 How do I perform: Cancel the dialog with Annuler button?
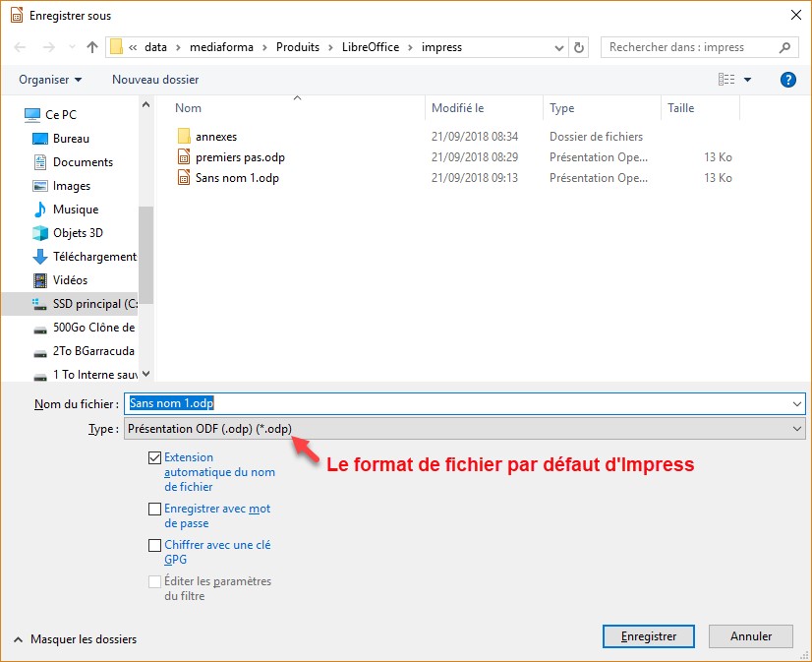coord(751,636)
